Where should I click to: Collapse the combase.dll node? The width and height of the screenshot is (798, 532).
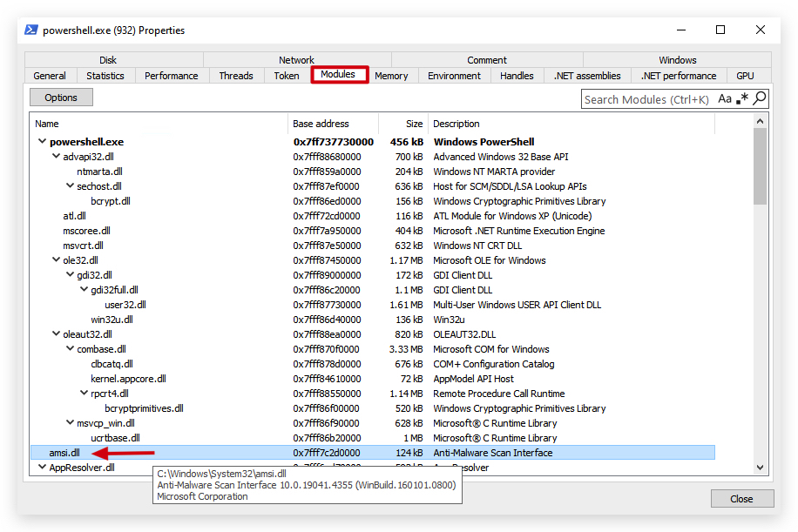point(71,348)
